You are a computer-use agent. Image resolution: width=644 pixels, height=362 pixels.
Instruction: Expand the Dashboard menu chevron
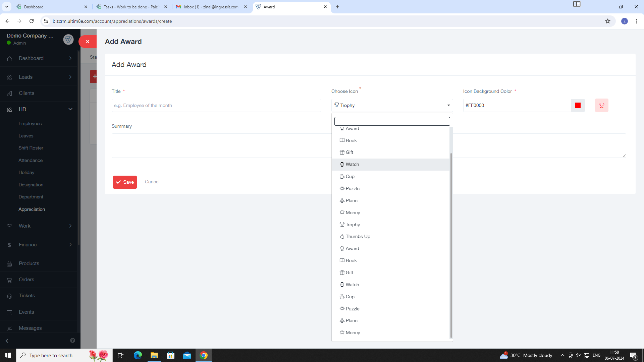(70, 58)
